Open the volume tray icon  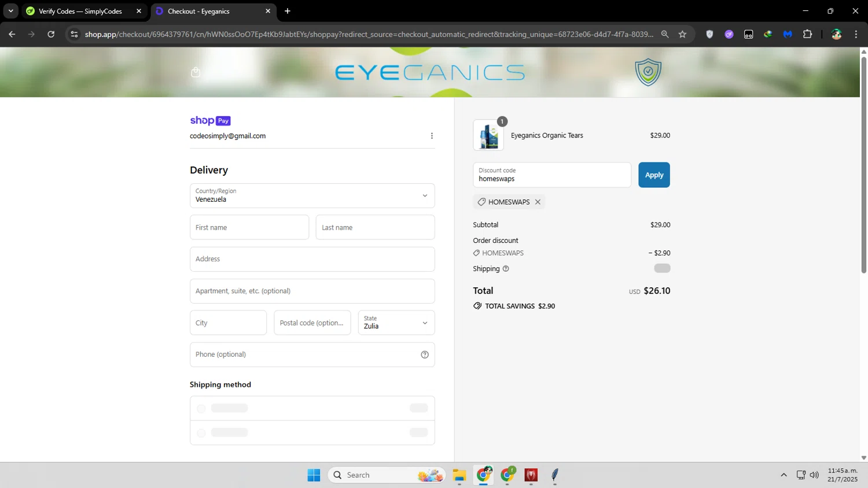pyautogui.click(x=814, y=475)
